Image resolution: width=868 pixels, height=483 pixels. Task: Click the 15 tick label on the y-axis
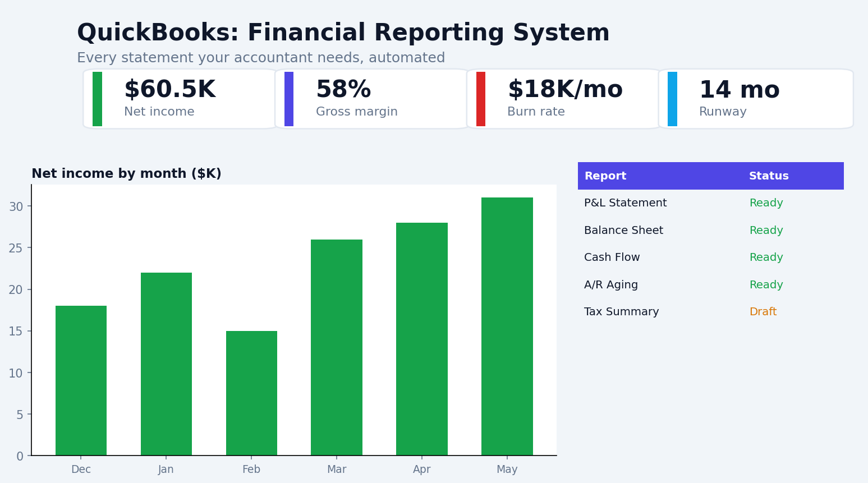tap(16, 331)
